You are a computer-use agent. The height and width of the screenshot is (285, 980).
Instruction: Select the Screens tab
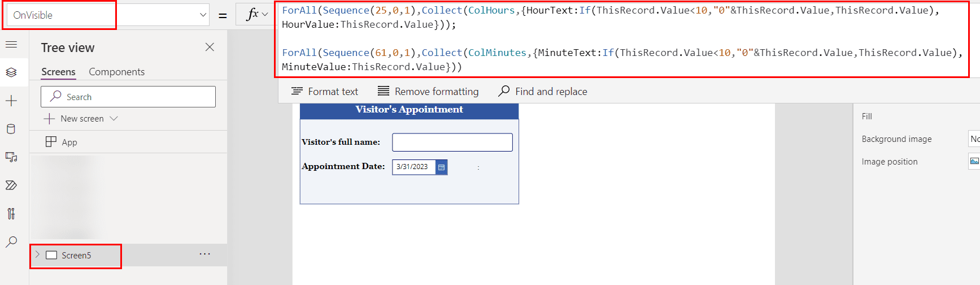(x=58, y=72)
